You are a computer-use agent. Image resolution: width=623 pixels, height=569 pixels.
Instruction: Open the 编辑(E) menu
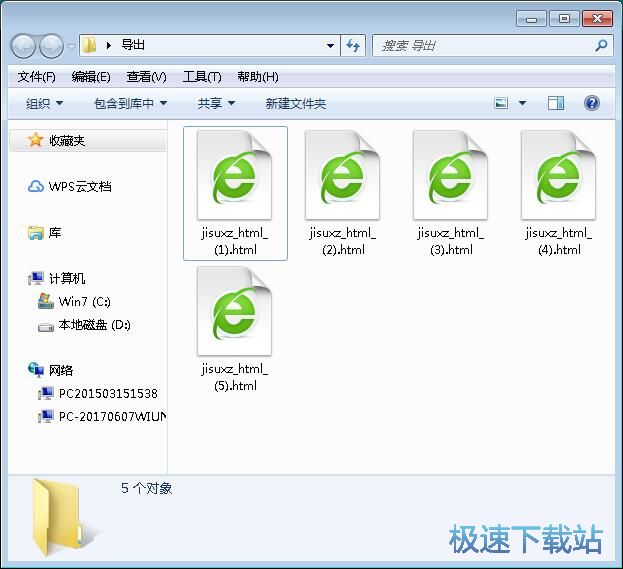click(x=91, y=77)
